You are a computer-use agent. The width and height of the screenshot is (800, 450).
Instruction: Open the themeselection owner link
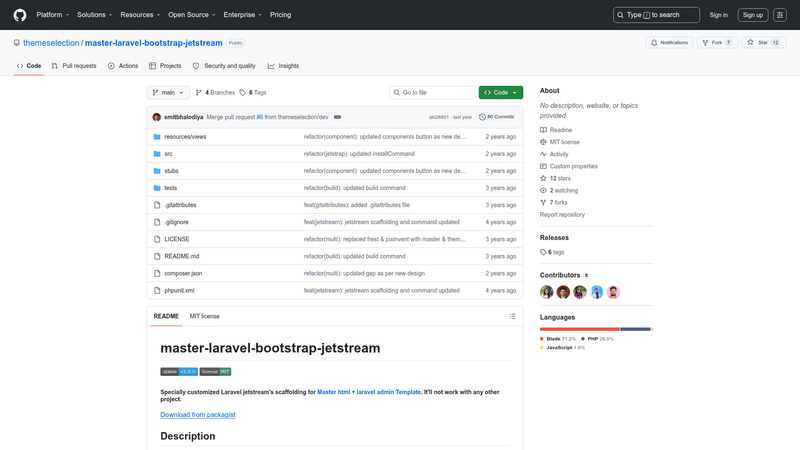(51, 43)
